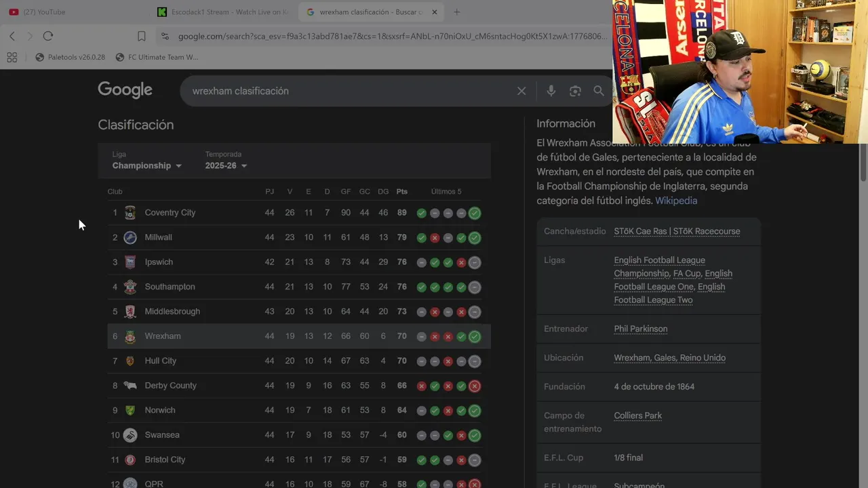Viewport: 868px width, 488px height.
Task: Open the Wikipedia link
Action: (676, 201)
